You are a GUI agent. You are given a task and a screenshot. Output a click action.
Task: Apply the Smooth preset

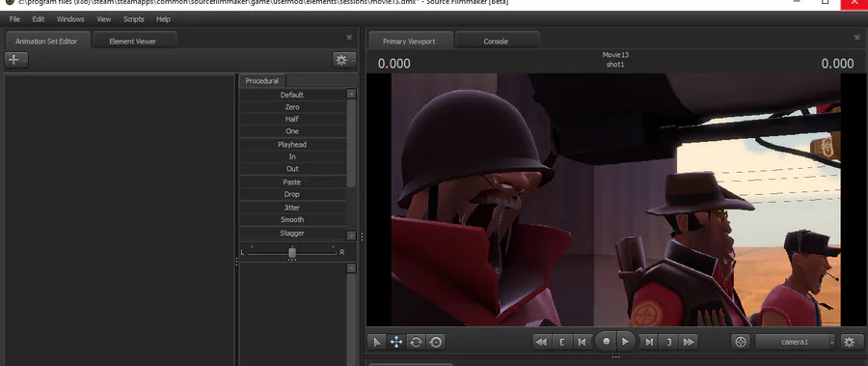[292, 219]
